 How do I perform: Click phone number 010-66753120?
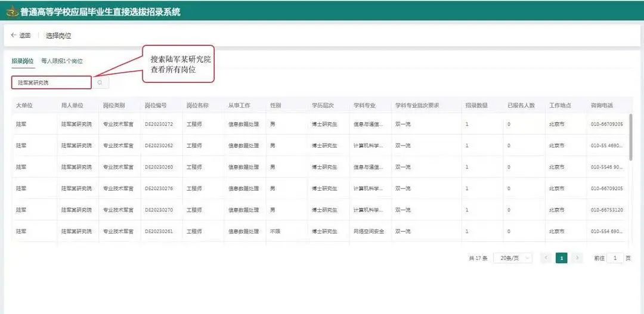pos(606,210)
